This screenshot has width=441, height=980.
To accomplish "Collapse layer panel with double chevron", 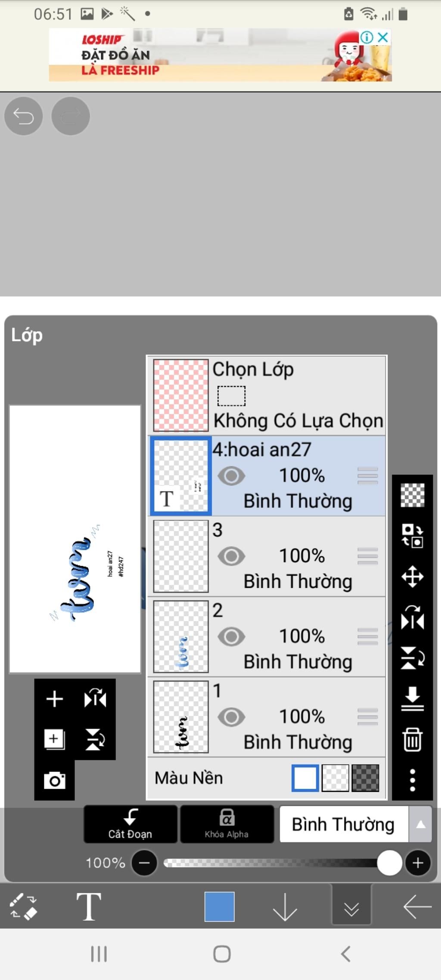I will (351, 906).
